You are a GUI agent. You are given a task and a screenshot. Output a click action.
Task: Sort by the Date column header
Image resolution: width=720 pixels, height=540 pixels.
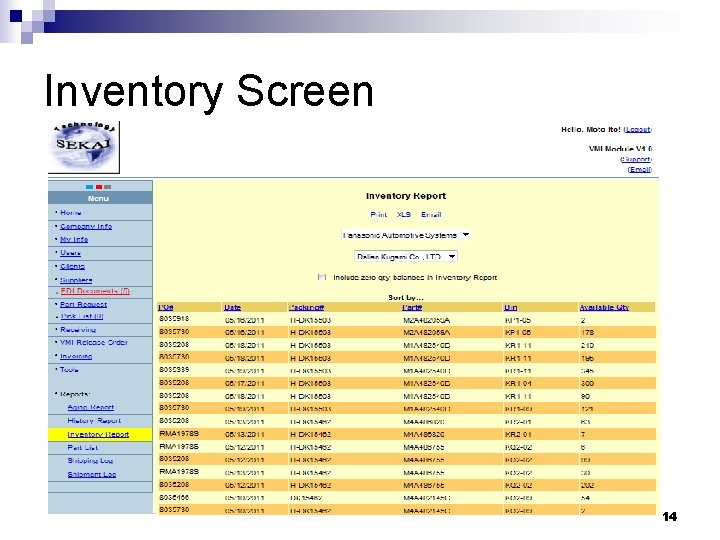[x=232, y=308]
